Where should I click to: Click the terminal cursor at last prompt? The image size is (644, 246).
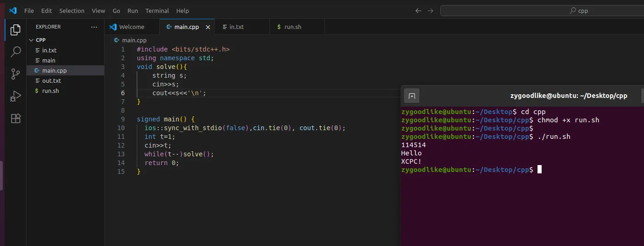pyautogui.click(x=539, y=170)
